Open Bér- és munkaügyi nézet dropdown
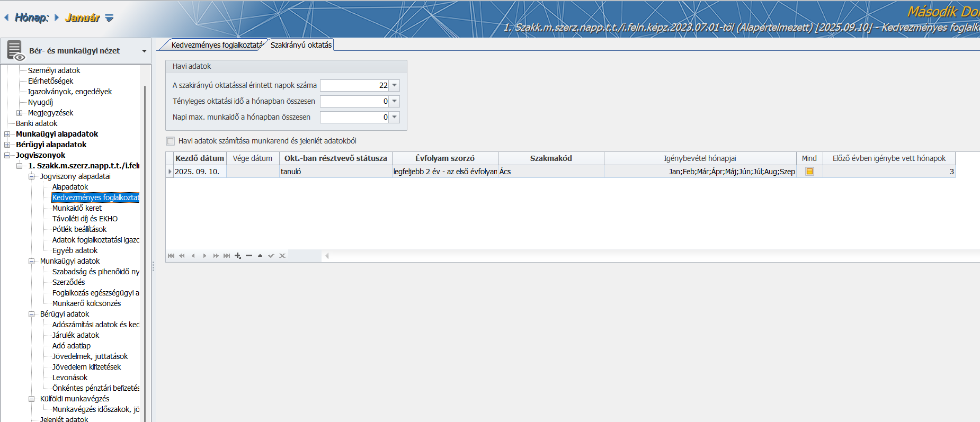Viewport: 980px width, 422px height. [144, 51]
